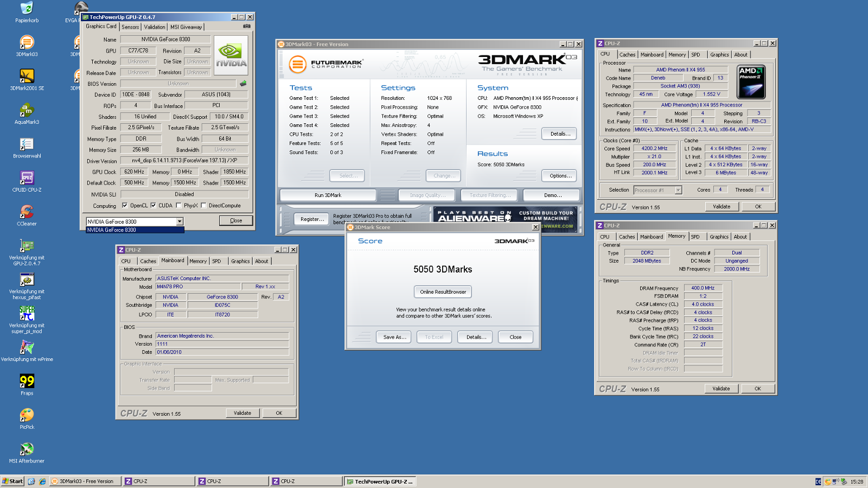Switch to TechPowerUp GPU-Z taskbar button
Screen dimensions: 868x488
tap(380, 481)
